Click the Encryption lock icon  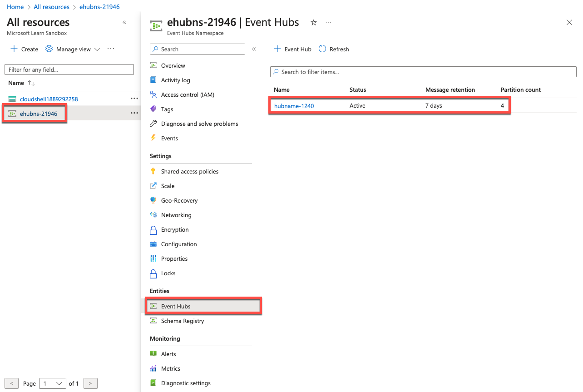(x=153, y=229)
